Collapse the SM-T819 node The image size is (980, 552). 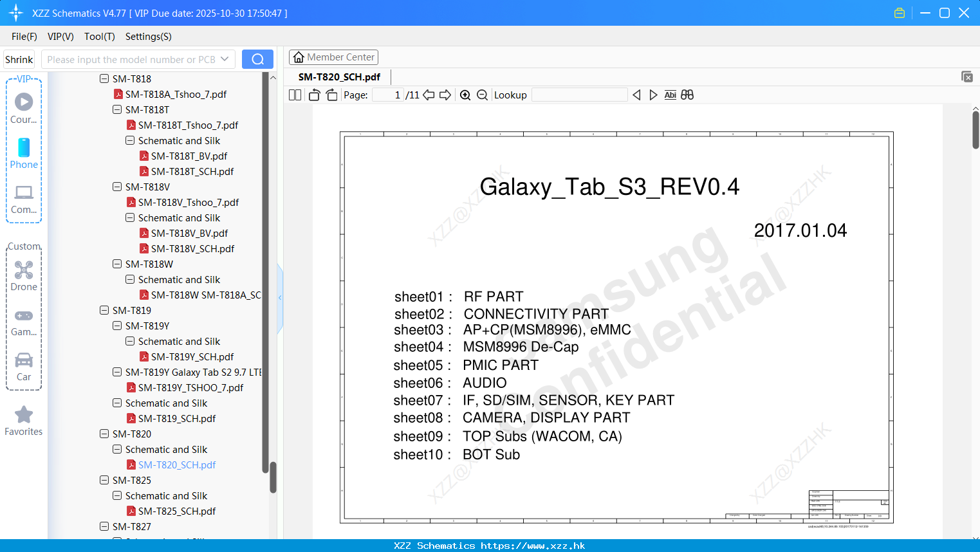[x=104, y=310]
